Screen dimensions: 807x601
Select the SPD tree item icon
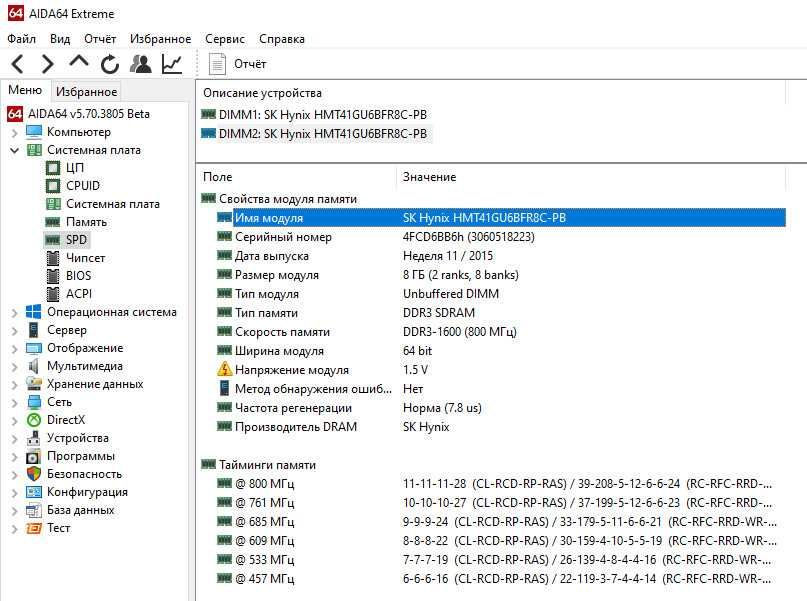pyautogui.click(x=52, y=240)
